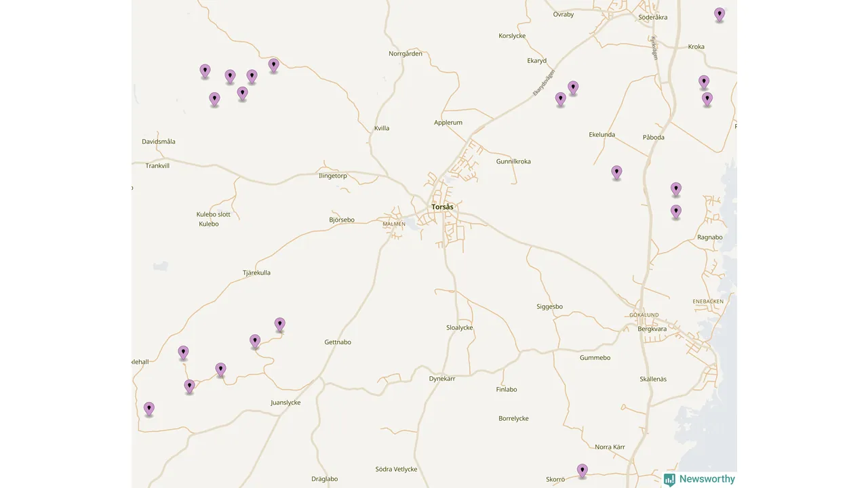This screenshot has width=868, height=488.
Task: Open the pin northwest of Juanslycke
Action: 220,369
